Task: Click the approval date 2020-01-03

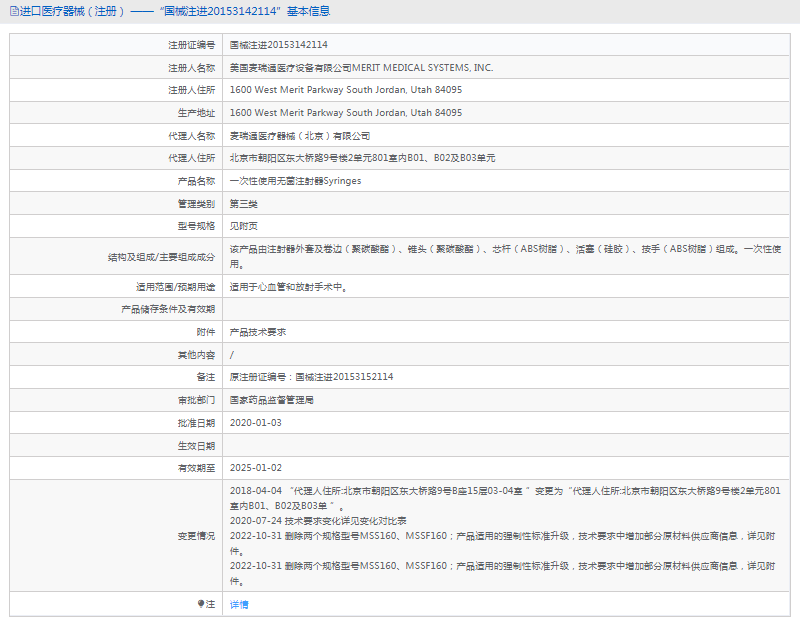Action: click(x=256, y=423)
